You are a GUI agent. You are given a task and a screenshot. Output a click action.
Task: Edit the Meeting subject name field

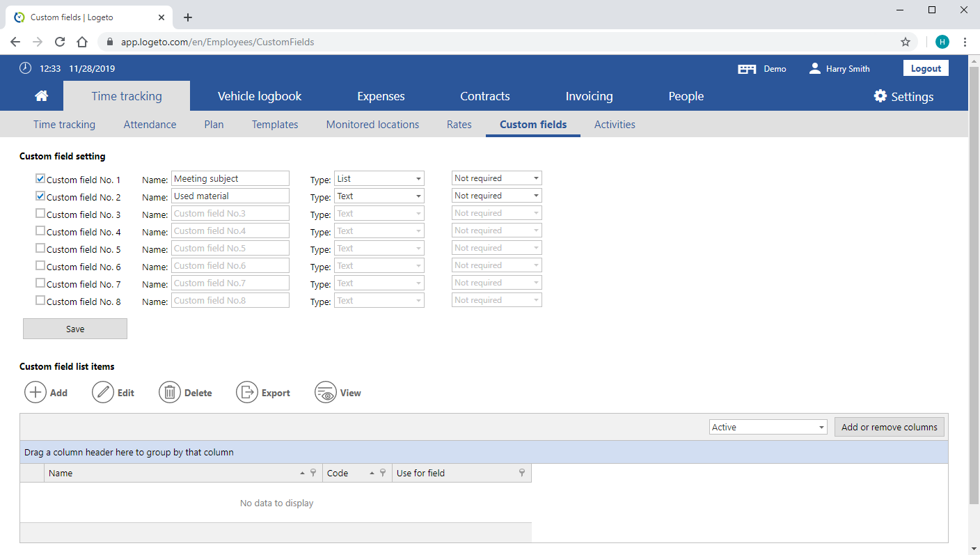pyautogui.click(x=230, y=179)
